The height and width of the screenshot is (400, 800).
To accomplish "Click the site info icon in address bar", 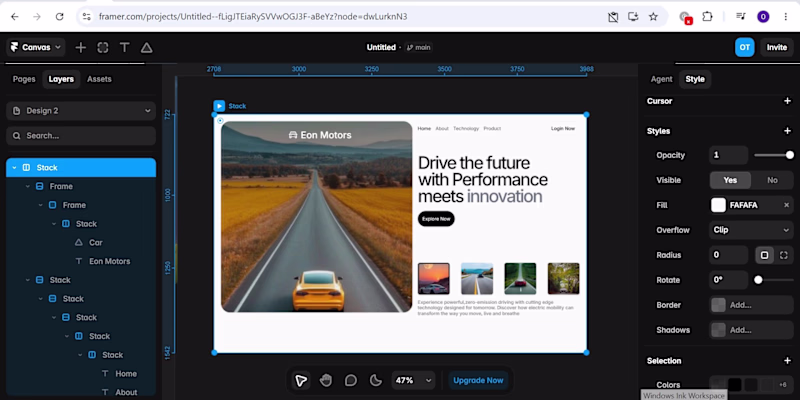I will tap(87, 17).
